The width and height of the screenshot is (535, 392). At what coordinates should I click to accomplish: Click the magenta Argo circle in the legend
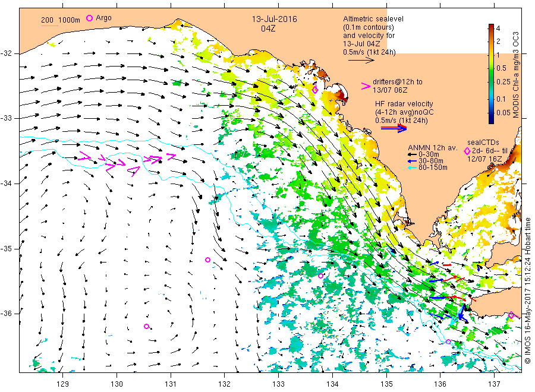[89, 18]
